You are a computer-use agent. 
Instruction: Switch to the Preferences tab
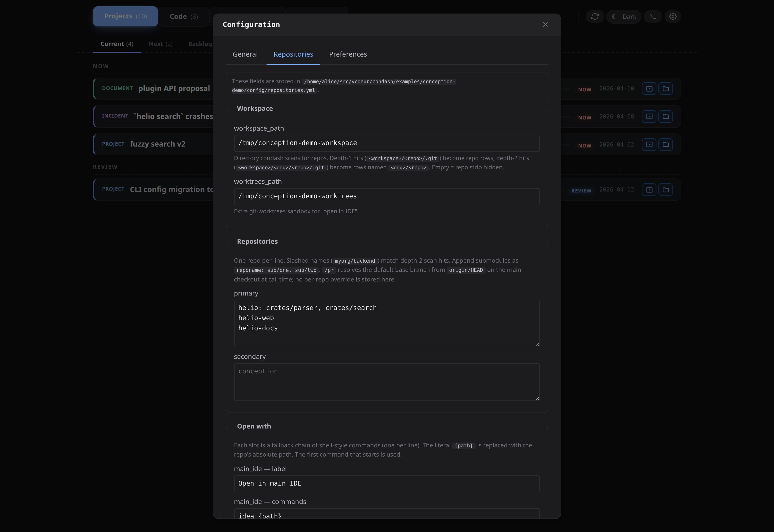coord(348,54)
